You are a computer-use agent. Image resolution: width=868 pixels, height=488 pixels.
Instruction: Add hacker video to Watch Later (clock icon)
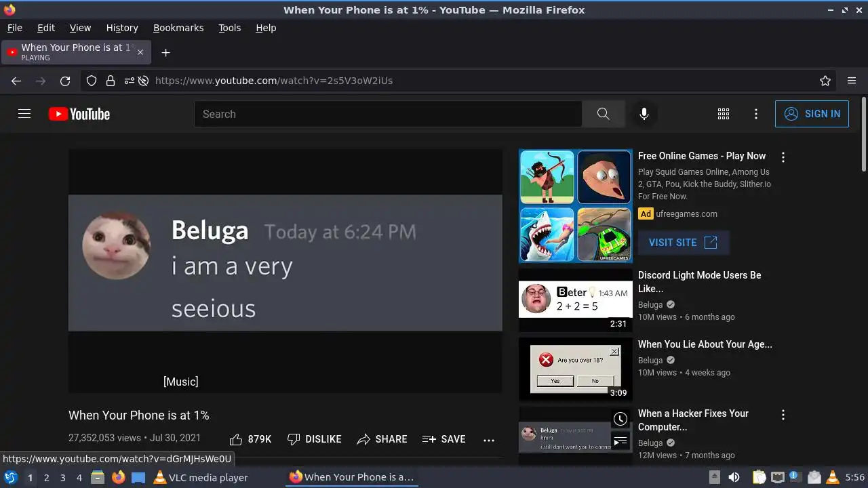click(x=620, y=419)
